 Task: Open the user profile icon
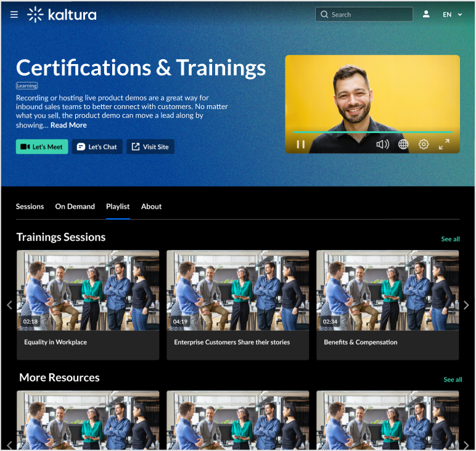[x=426, y=14]
